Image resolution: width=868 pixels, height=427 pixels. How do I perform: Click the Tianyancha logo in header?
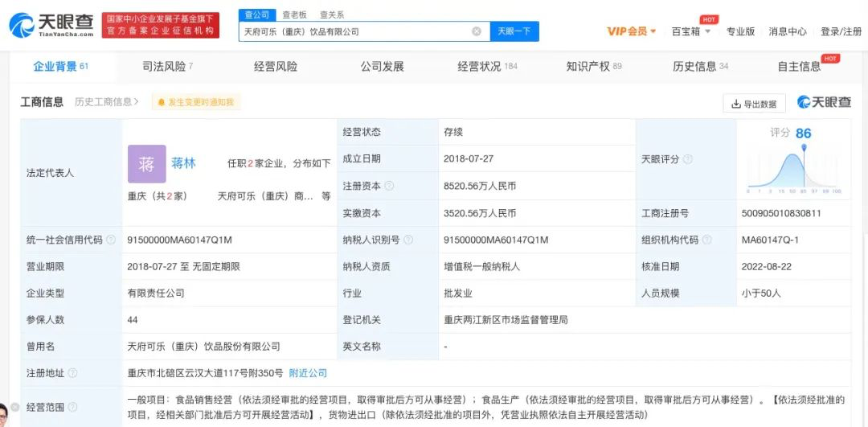[x=51, y=25]
